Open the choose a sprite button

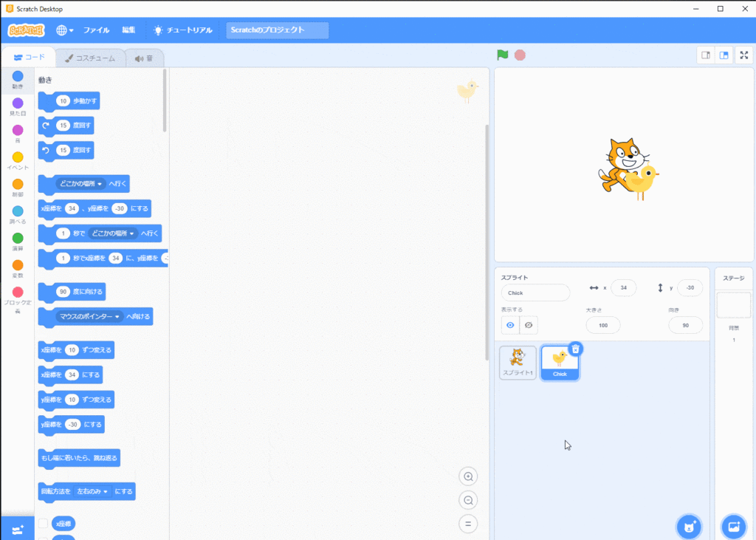(x=689, y=526)
